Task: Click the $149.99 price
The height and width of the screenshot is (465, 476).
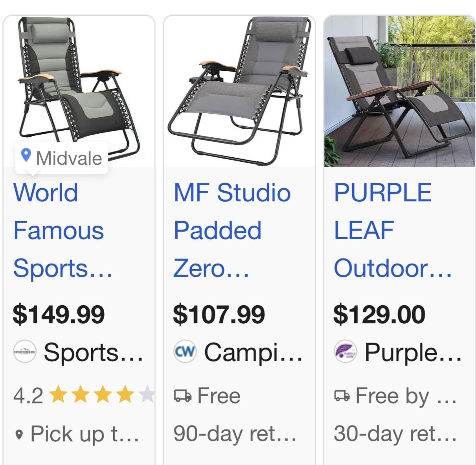Action: point(59,314)
